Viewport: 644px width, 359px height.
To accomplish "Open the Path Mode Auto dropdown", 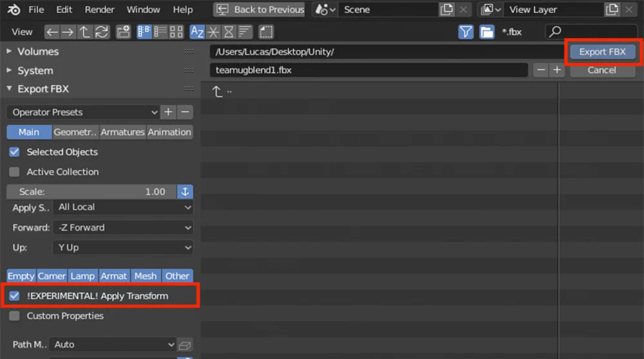I will (x=113, y=345).
